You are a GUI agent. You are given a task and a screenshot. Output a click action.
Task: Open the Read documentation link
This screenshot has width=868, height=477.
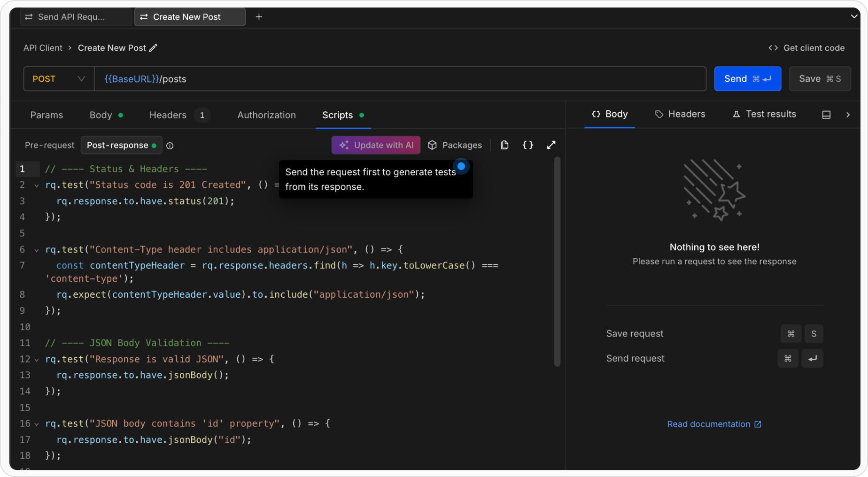coord(709,424)
